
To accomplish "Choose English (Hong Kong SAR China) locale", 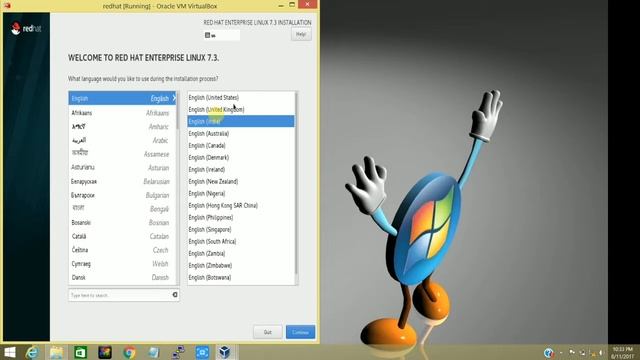I will [241, 205].
